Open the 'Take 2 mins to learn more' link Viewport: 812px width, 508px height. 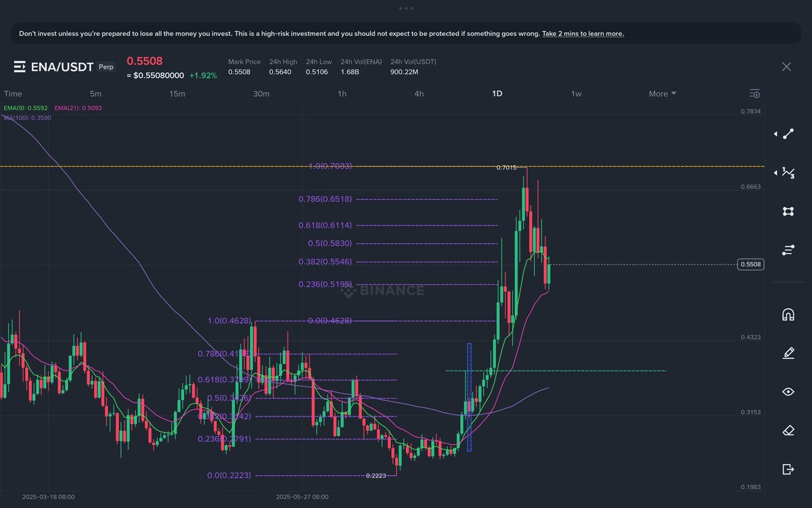point(583,33)
